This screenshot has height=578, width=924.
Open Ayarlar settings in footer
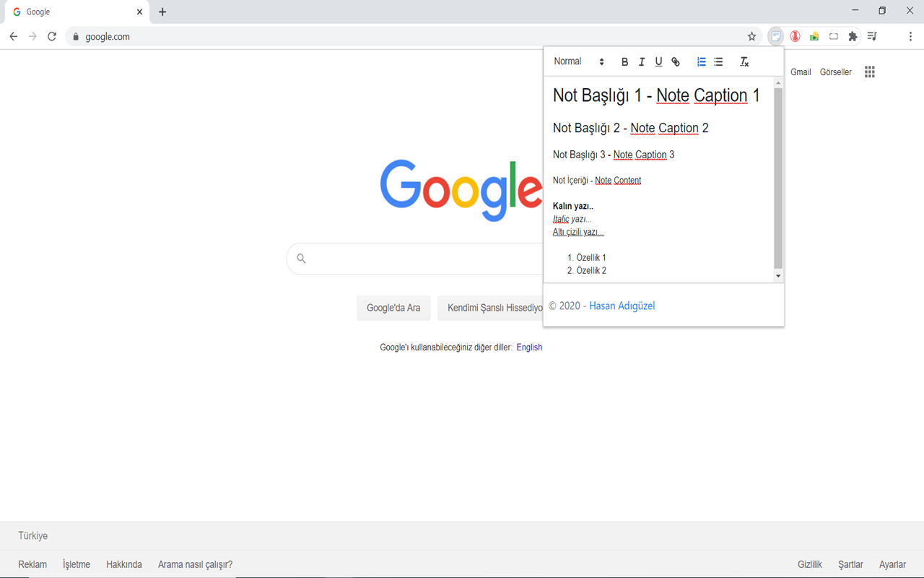pyautogui.click(x=893, y=565)
